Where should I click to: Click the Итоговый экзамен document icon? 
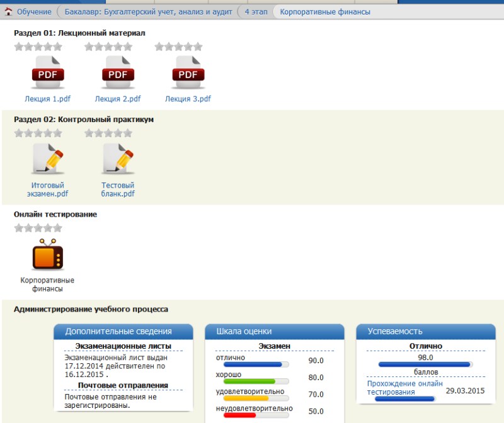point(48,159)
